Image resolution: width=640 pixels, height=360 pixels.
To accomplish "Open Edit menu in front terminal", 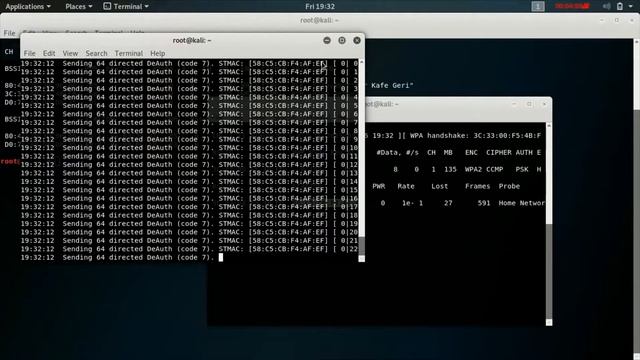I will 49,53.
